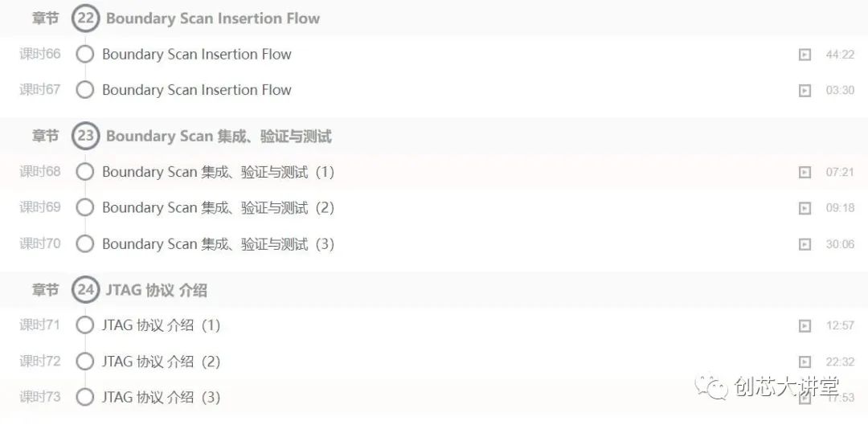Click play icon beside 09:18 duration
868x425 pixels.
point(805,208)
